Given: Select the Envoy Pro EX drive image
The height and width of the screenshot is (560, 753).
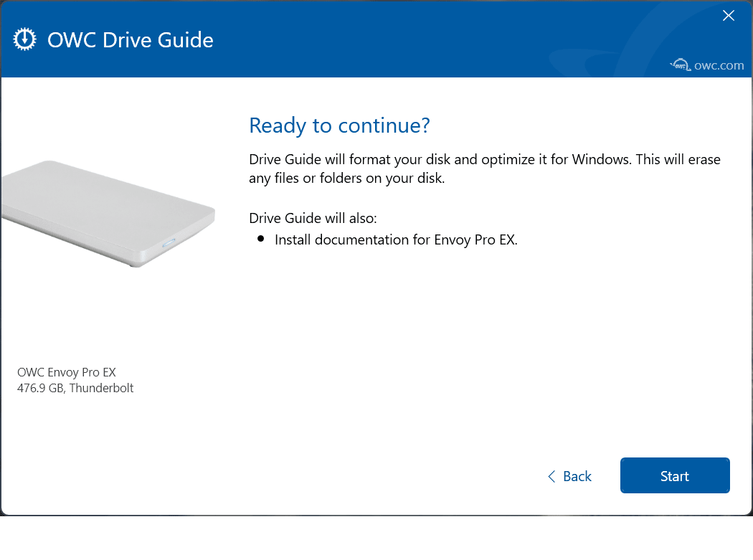Looking at the screenshot, I should click(x=108, y=213).
